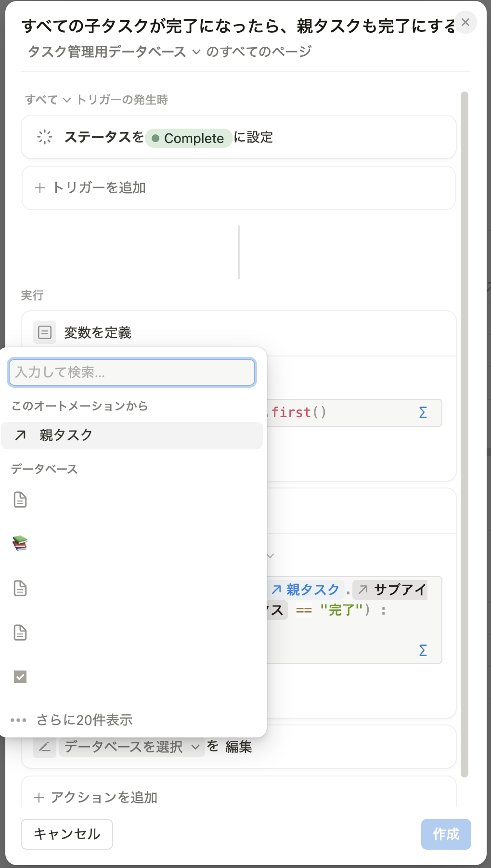Open formula editor via sigma in first() field
Viewport: 491px width, 868px height.
pyautogui.click(x=423, y=412)
